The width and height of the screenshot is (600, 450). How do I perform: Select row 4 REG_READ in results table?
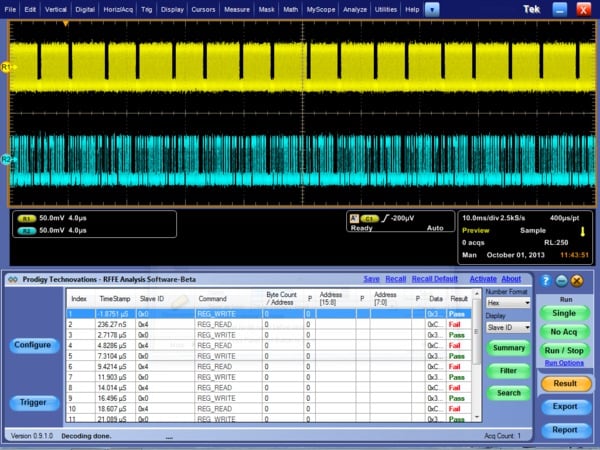point(269,346)
